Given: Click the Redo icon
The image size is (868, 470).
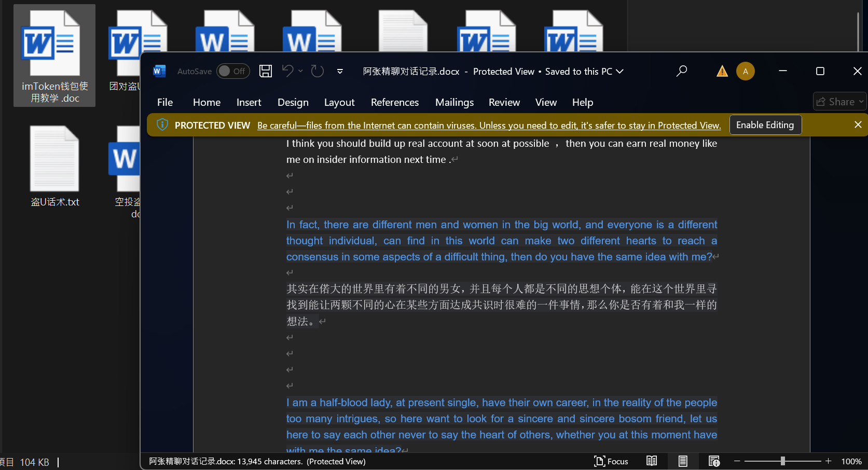Looking at the screenshot, I should tap(317, 71).
